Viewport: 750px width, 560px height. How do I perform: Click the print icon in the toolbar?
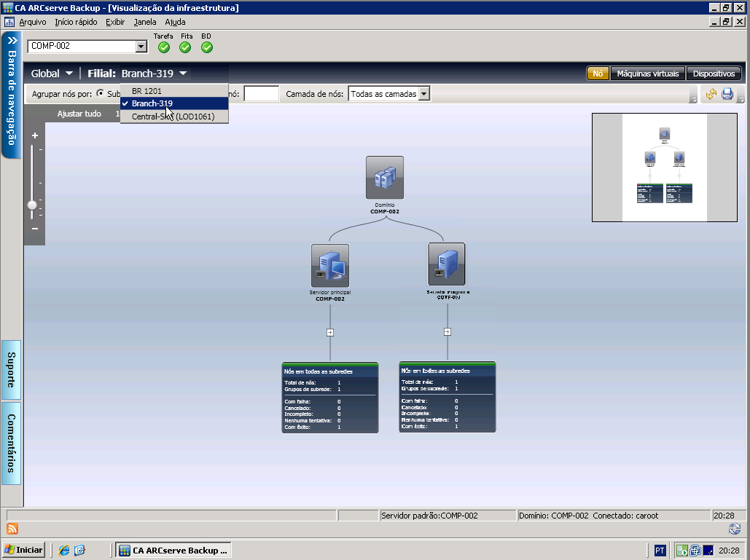click(727, 94)
